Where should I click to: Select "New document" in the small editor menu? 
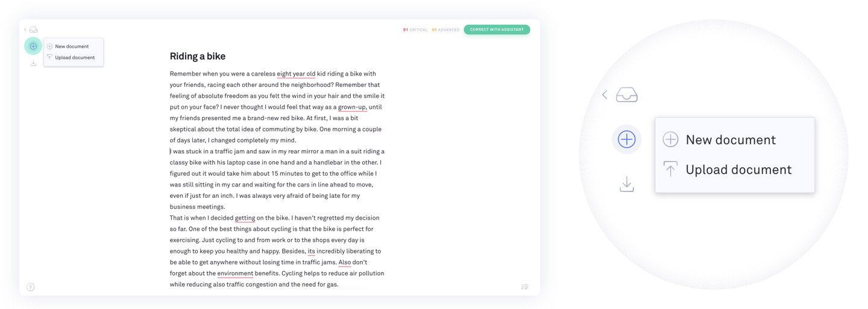pos(72,46)
